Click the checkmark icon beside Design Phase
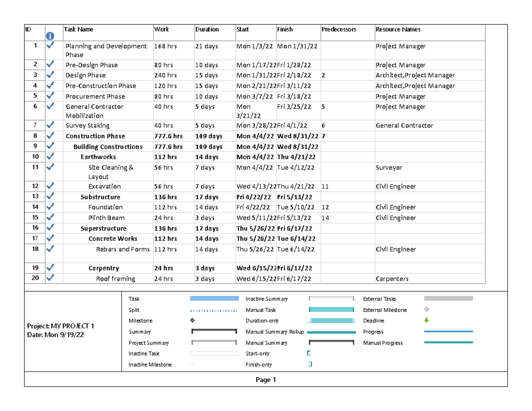The width and height of the screenshot is (532, 411). tap(50, 74)
